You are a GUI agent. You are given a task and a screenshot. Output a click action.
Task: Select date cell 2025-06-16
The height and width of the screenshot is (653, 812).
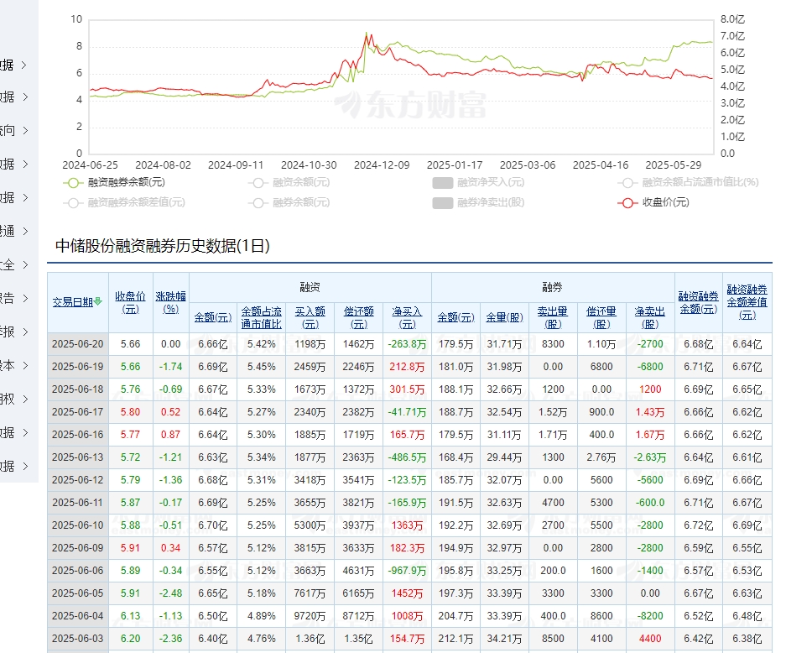[x=78, y=435]
